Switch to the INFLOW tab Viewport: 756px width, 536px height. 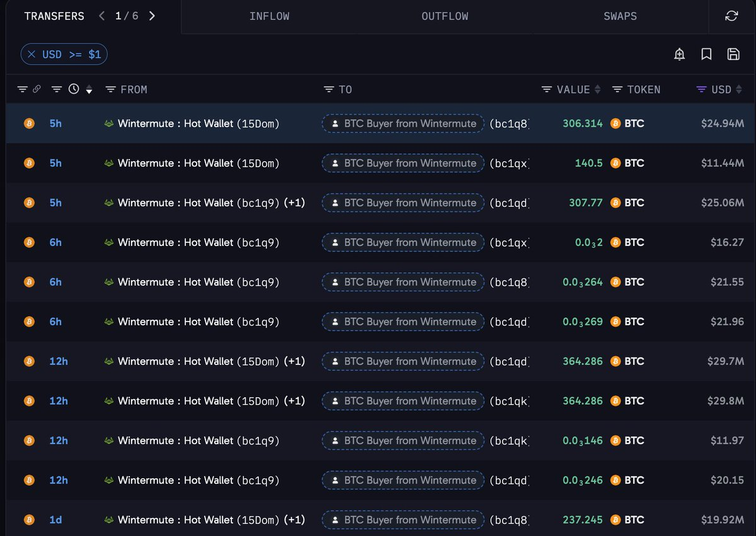click(270, 16)
